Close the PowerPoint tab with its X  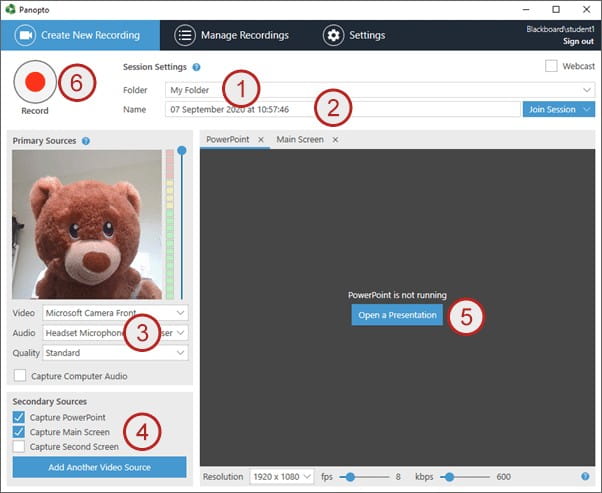click(x=261, y=140)
